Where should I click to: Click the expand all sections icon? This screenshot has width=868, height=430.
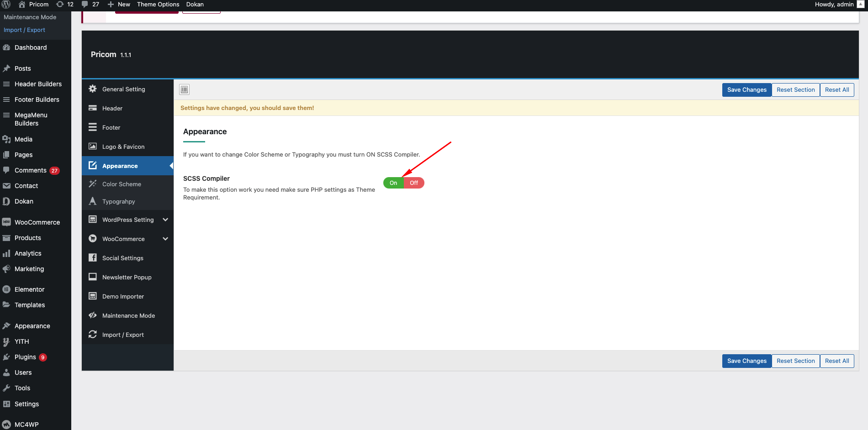click(184, 89)
